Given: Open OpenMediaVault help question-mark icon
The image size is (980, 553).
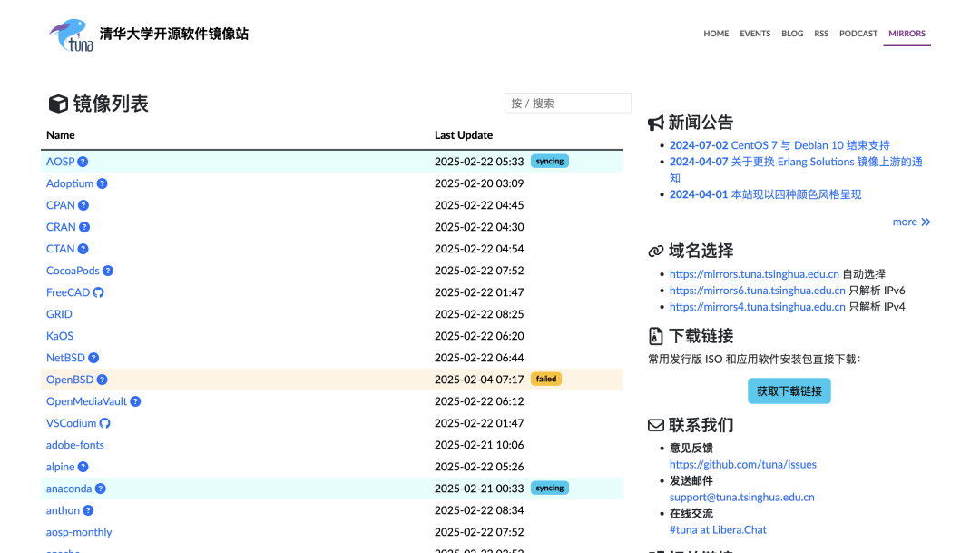Looking at the screenshot, I should coord(135,401).
